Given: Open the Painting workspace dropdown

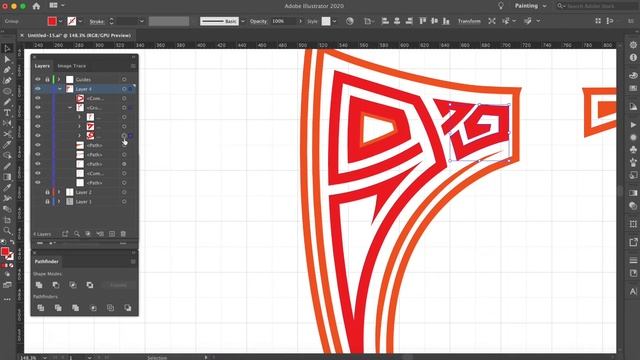Looking at the screenshot, I should pyautogui.click(x=530, y=6).
